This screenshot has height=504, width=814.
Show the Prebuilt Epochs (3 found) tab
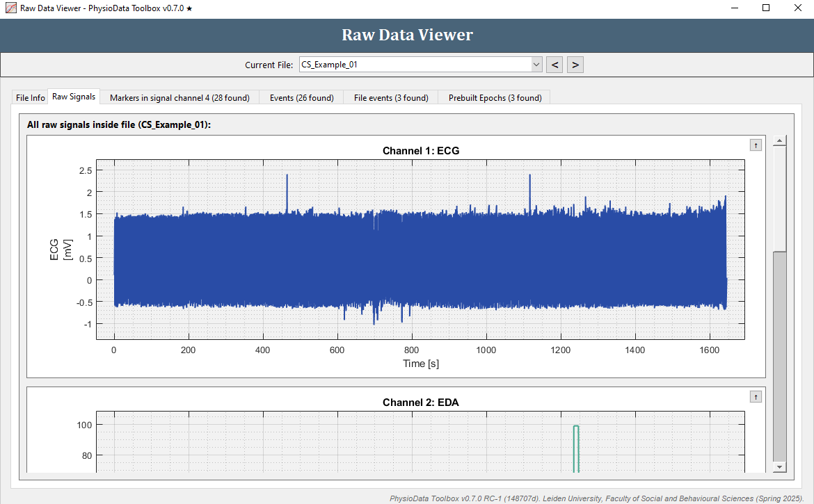(494, 97)
